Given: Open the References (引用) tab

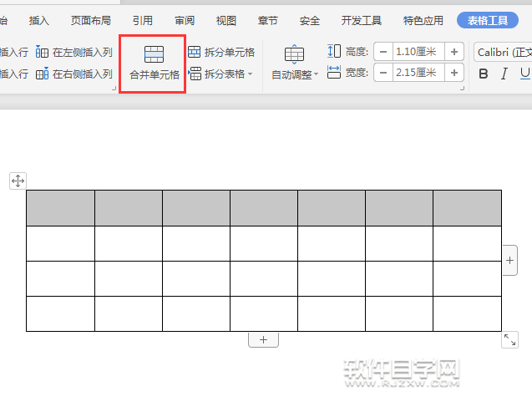Looking at the screenshot, I should [x=143, y=21].
